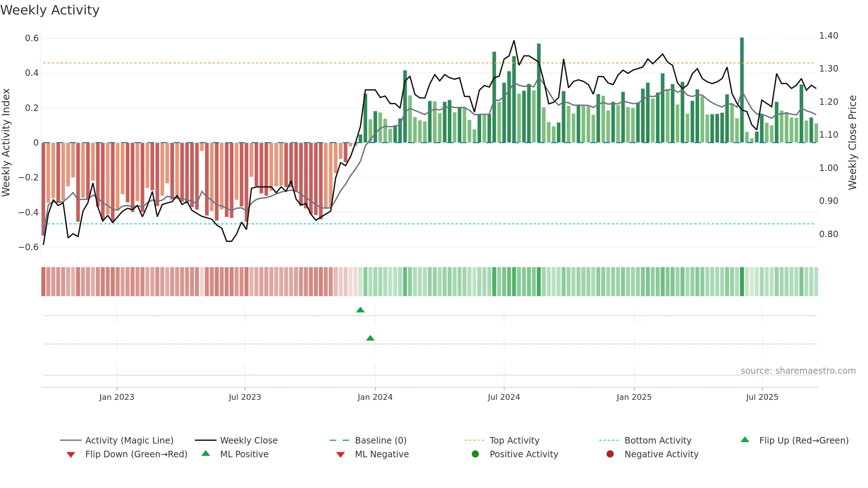Screen dimensions: 868x488
Task: Click the 0.6 left axis tick label
Action: pos(32,38)
